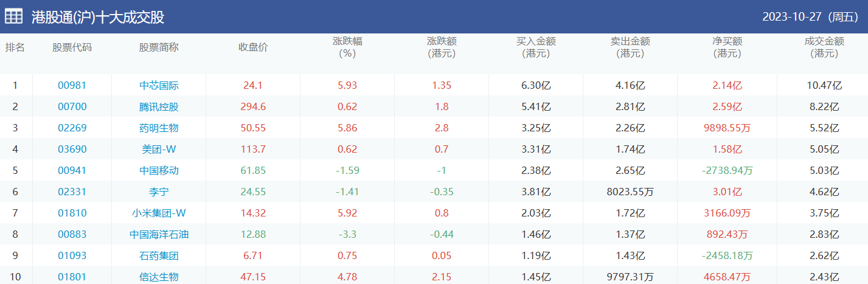
Task: Select closing price 47.15 of 信达生物
Action: 252,277
